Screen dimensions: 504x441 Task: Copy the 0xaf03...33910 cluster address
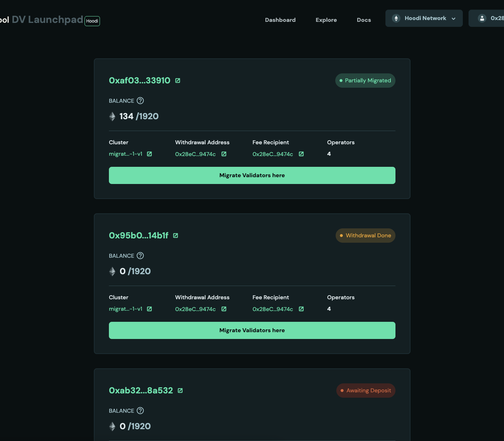point(178,81)
